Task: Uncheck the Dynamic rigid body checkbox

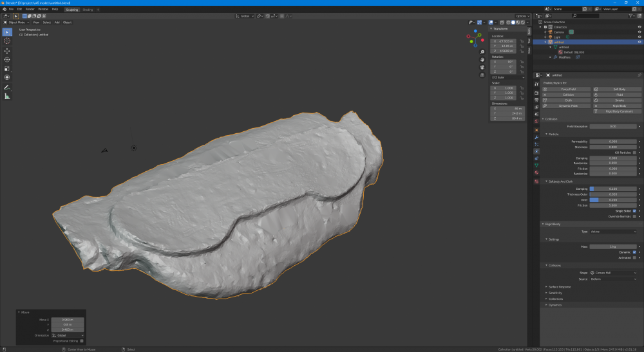Action: 634,252
